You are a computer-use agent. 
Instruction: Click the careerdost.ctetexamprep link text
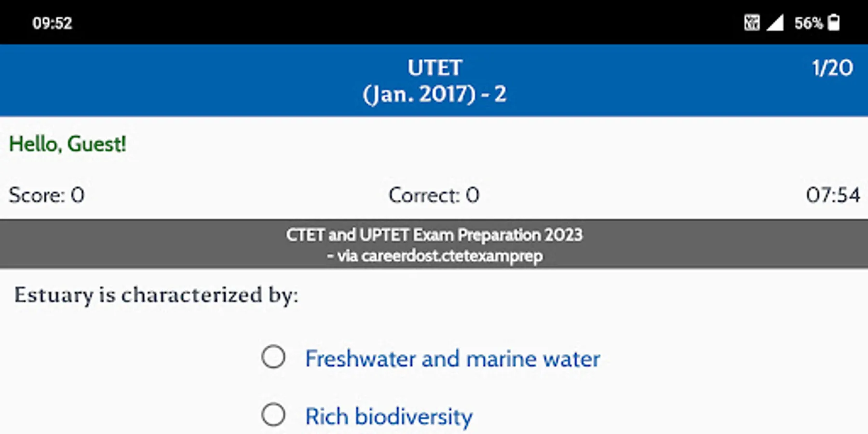[451, 256]
